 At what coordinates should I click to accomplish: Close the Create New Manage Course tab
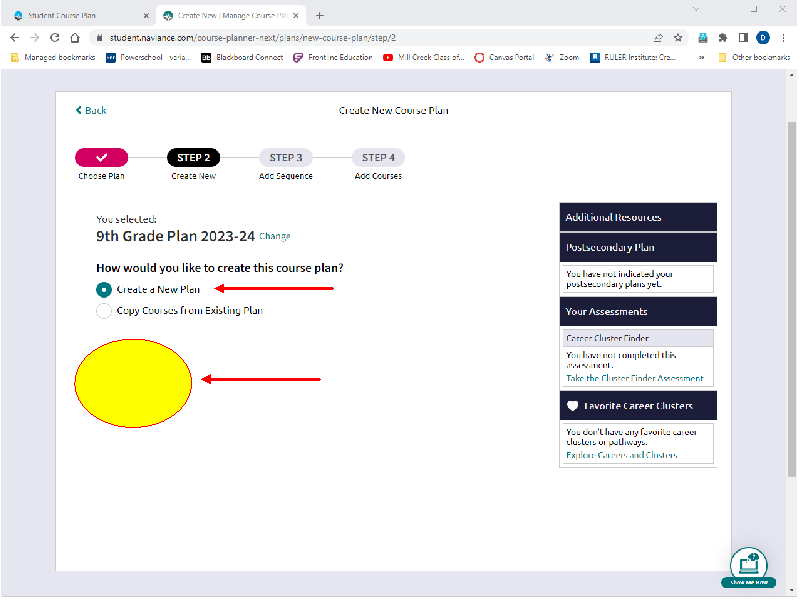point(295,16)
